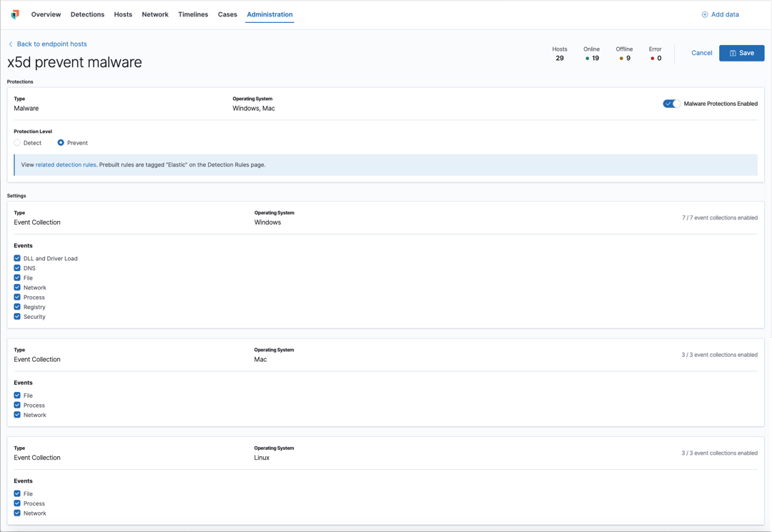772x532 pixels.
Task: Uncheck the DNS event collection
Action: point(17,268)
